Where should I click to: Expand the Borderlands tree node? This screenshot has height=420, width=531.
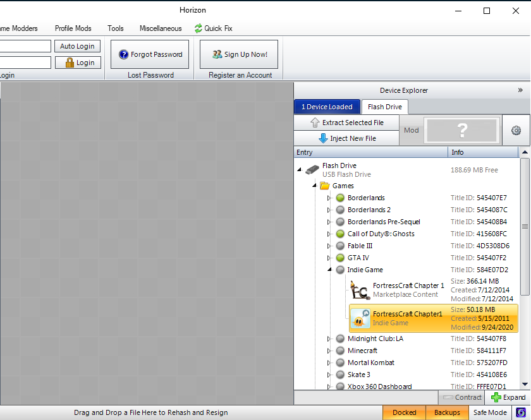click(x=329, y=198)
